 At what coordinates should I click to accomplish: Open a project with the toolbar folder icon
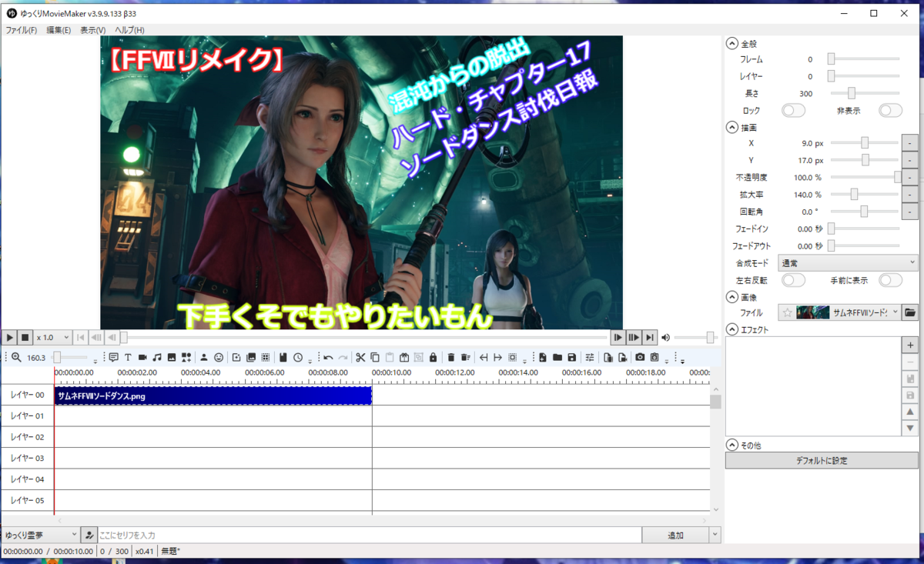tap(557, 358)
